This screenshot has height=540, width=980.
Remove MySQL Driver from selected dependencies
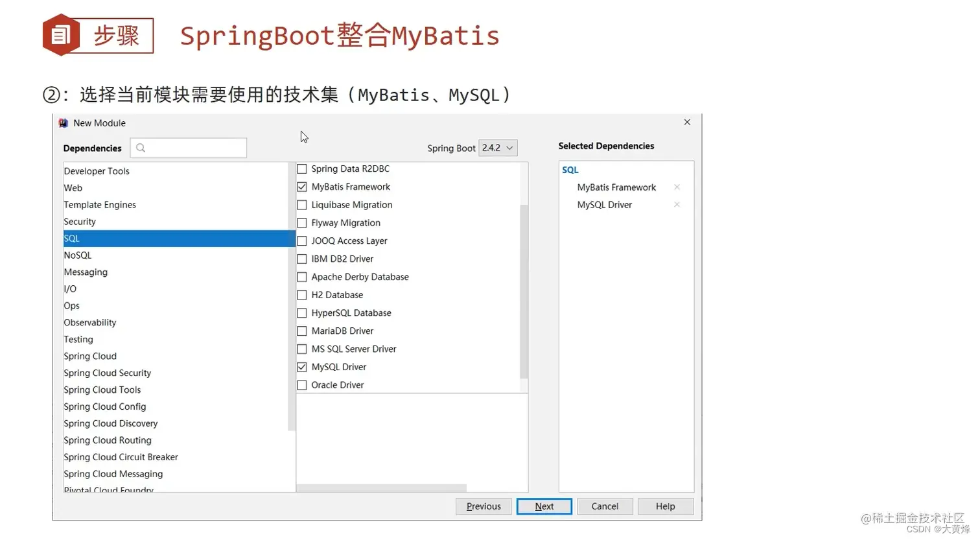coord(677,204)
